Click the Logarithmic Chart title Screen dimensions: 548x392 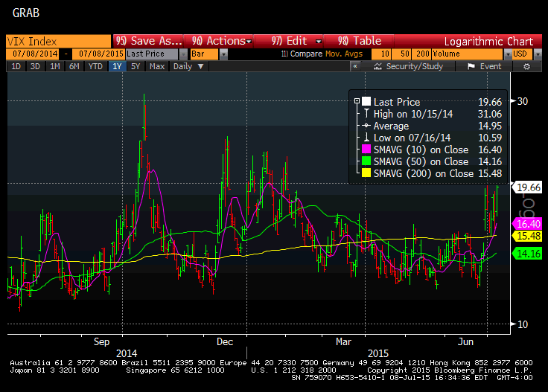coord(488,42)
